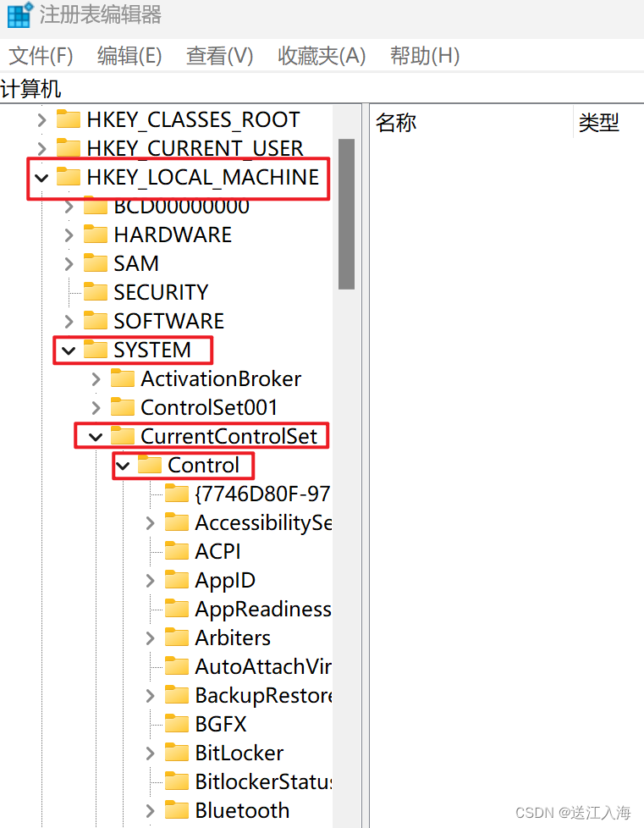Select the ControlSet001 key label
Screen dimensions: 644x828
(x=209, y=408)
